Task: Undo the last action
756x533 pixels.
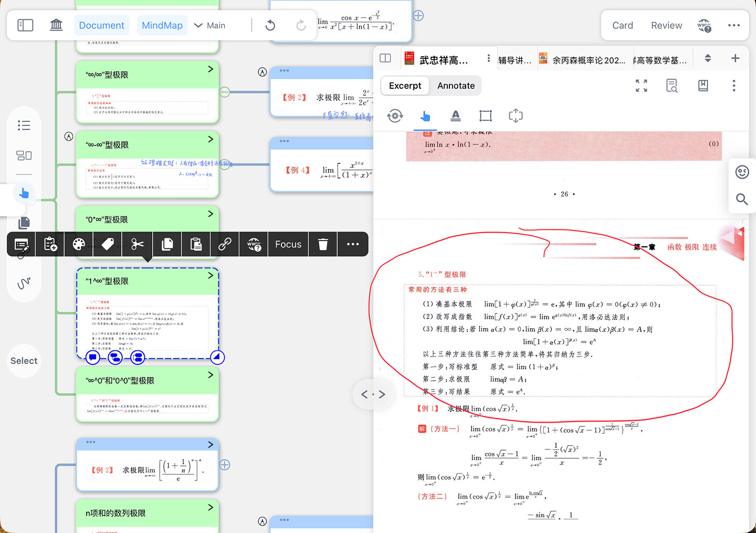Action: click(270, 25)
